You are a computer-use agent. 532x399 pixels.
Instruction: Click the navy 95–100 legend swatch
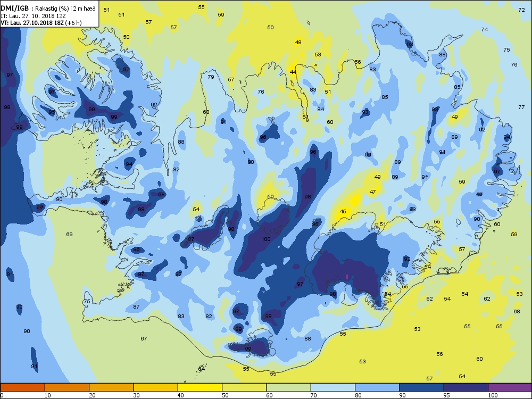click(466, 387)
